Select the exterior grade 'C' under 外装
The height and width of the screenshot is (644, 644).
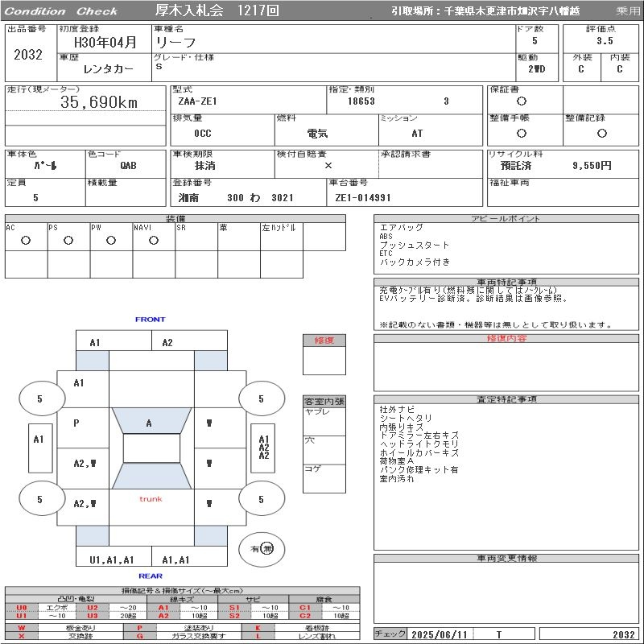coord(580,69)
